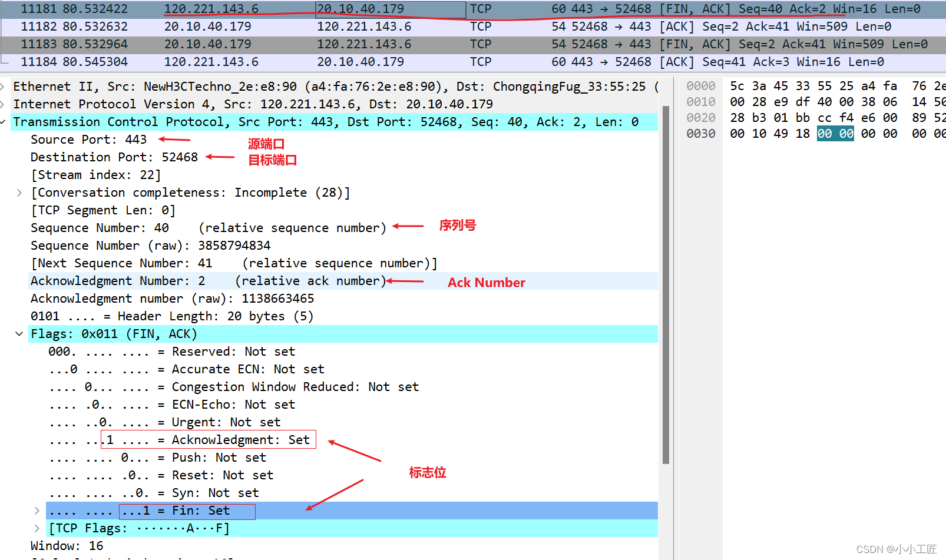Viewport: 946px width, 560px height.
Task: Select packet 11182 in the packet list
Action: (x=473, y=26)
